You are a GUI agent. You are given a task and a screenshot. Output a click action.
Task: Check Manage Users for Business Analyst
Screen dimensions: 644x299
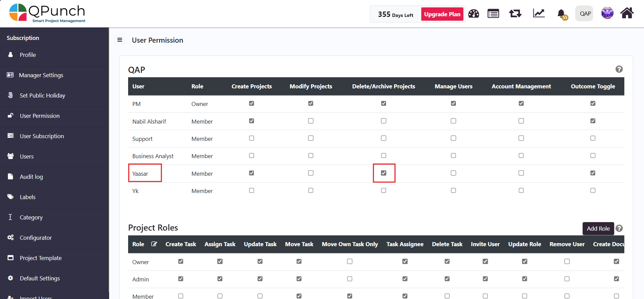coord(453,156)
